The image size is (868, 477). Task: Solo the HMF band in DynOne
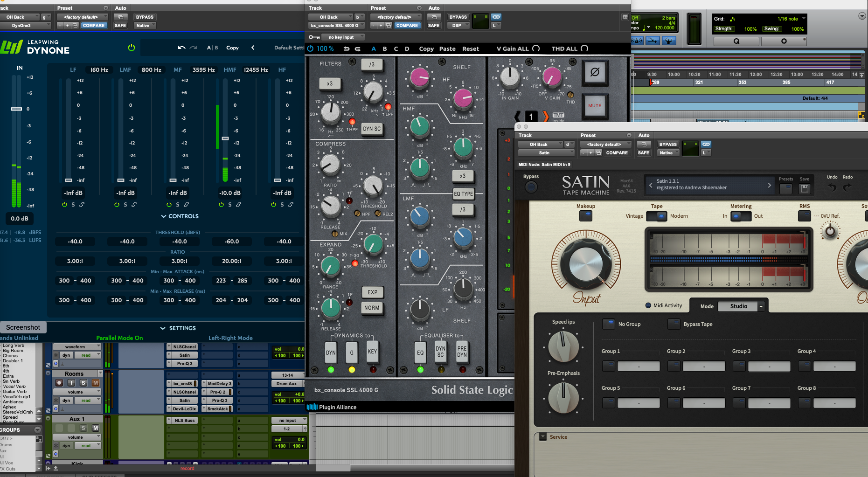click(230, 205)
